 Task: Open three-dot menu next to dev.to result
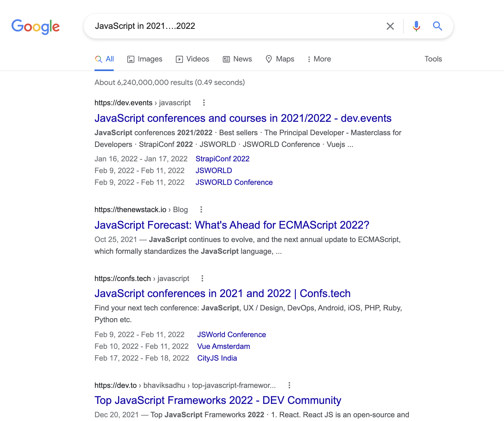tap(289, 385)
